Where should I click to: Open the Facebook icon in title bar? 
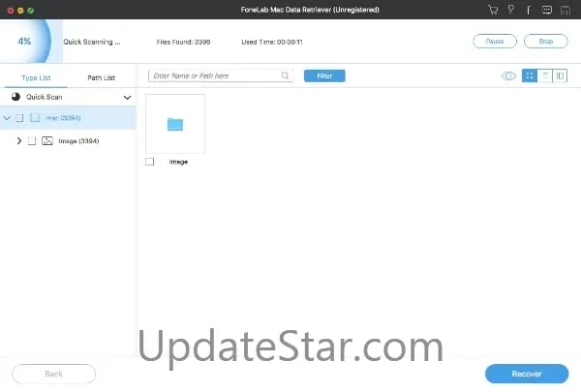coord(529,10)
